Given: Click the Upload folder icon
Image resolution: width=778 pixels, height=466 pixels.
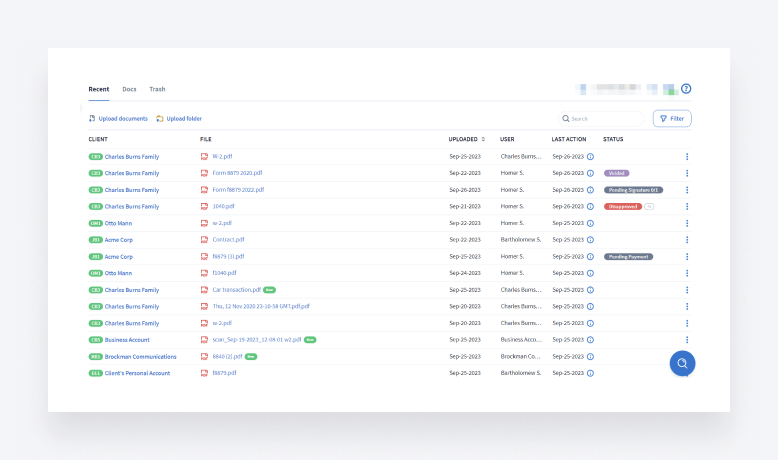Looking at the screenshot, I should tap(160, 119).
